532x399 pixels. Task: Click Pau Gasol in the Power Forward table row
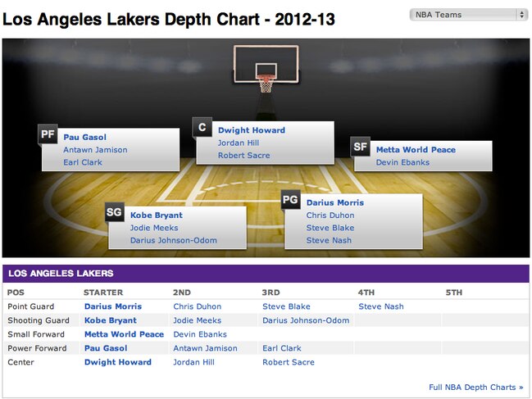[x=106, y=348]
